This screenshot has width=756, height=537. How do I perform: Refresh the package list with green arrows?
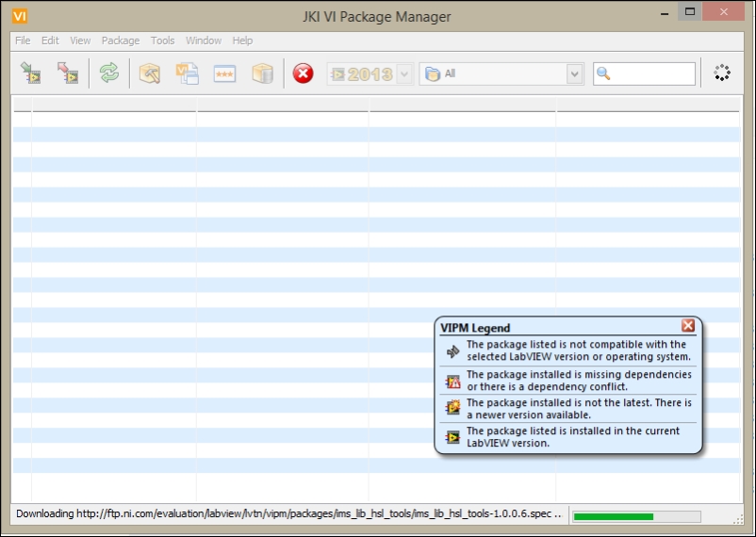[109, 73]
